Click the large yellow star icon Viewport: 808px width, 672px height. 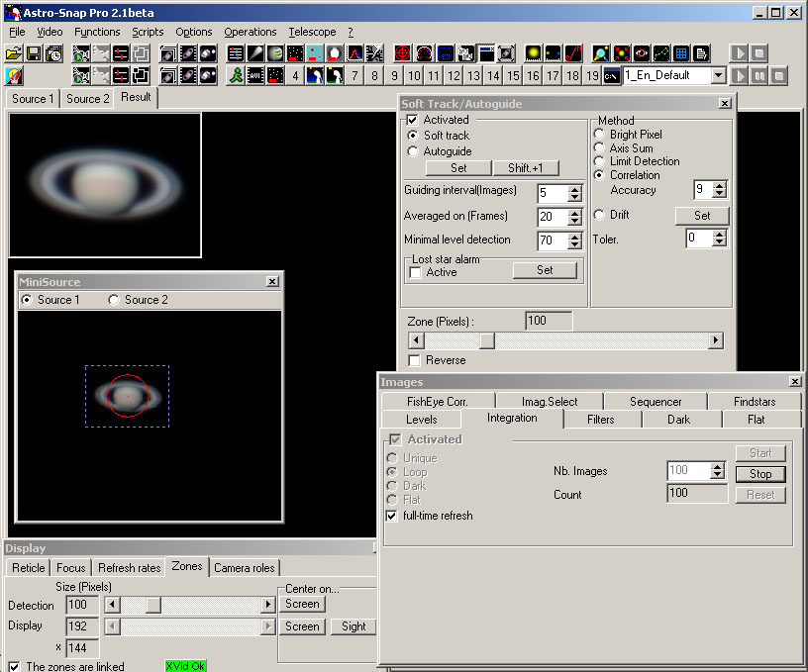(534, 53)
